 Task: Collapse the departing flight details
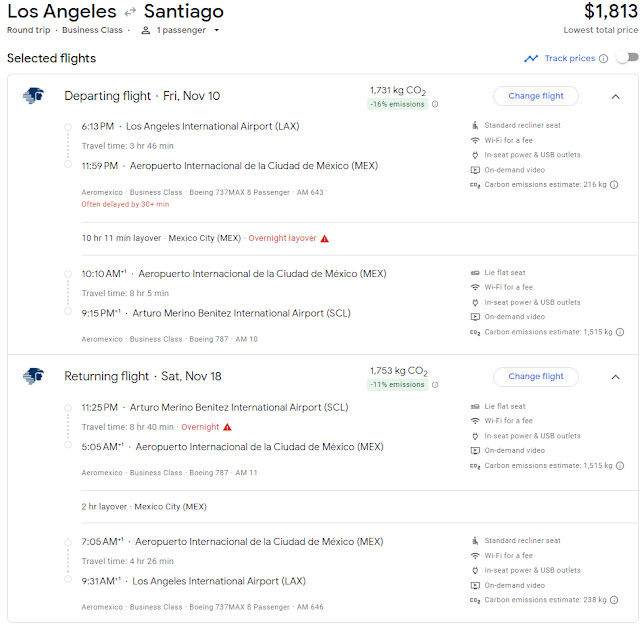615,97
